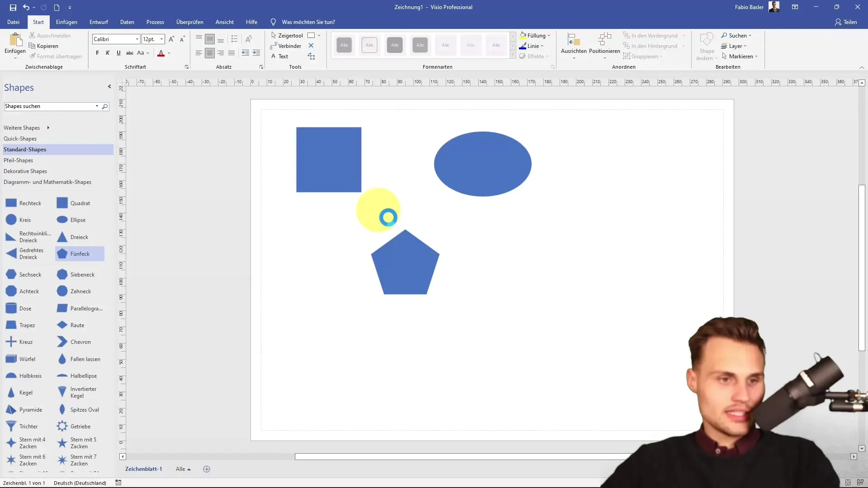Toggle italic formatting (K)
The width and height of the screenshot is (868, 488).
(x=108, y=53)
